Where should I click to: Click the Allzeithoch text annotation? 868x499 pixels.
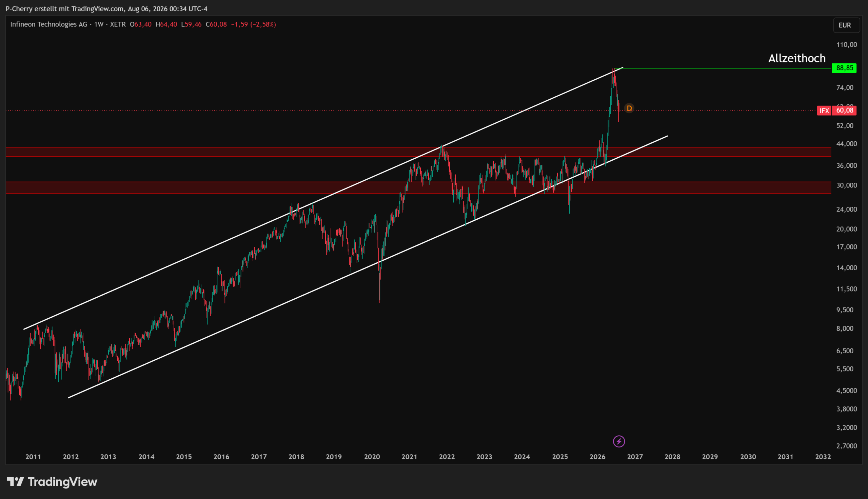[797, 58]
